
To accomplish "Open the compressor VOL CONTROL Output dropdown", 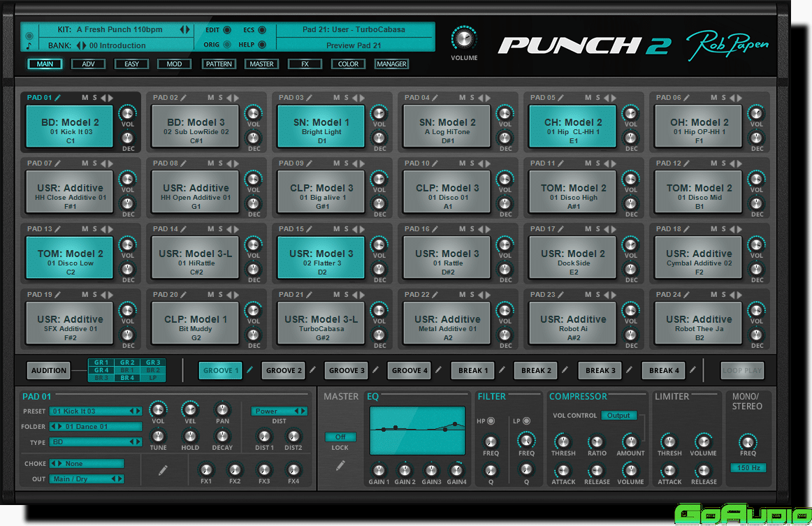I will tap(619, 415).
